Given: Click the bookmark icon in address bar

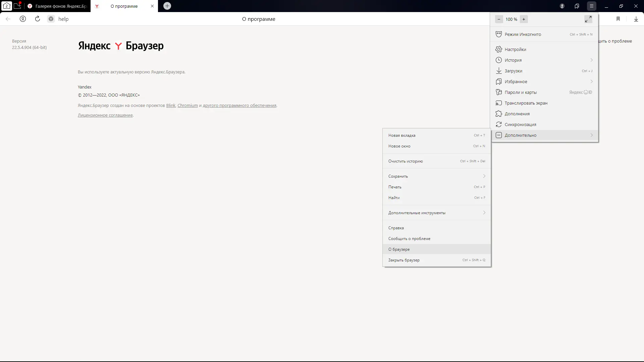Looking at the screenshot, I should coord(618,19).
